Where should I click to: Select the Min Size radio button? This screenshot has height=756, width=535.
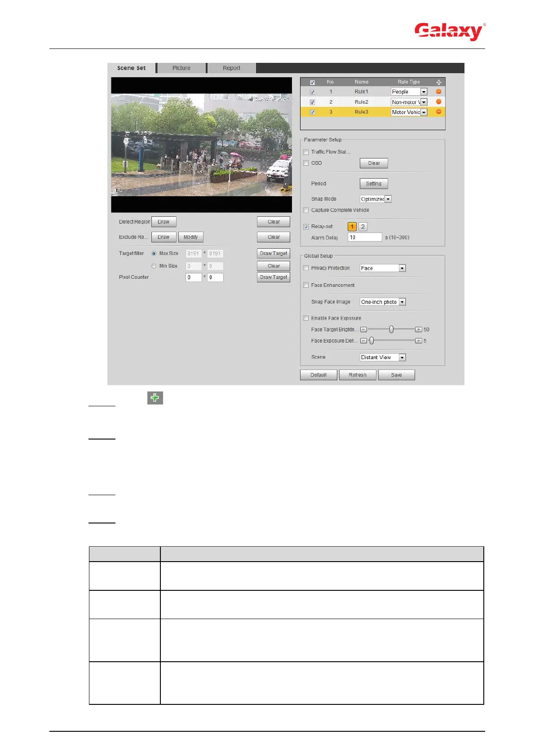pos(154,266)
